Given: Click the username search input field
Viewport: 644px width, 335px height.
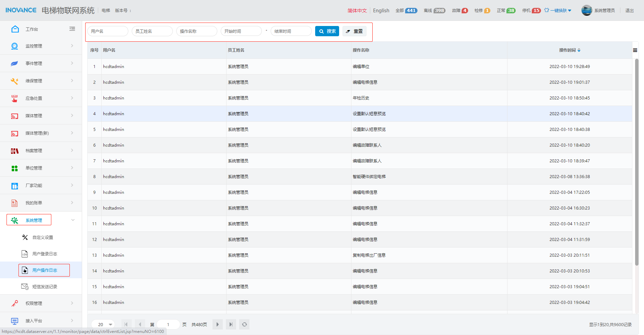Looking at the screenshot, I should click(x=108, y=31).
